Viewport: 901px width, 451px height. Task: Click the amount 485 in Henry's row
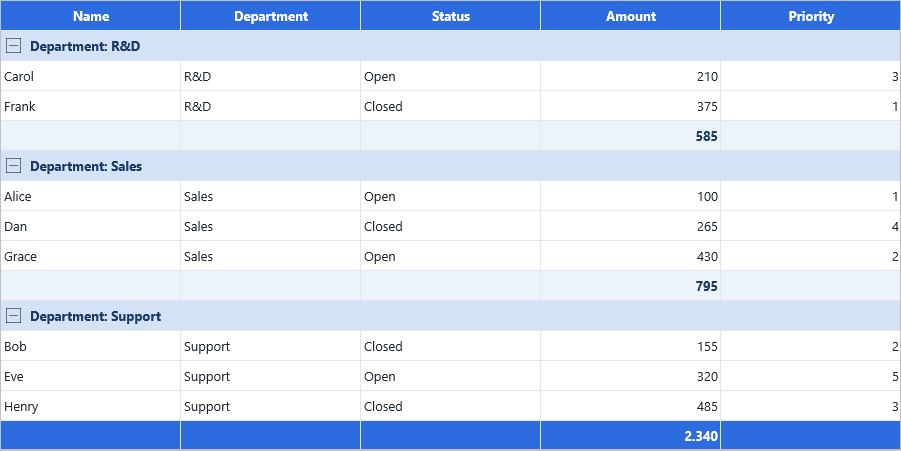pos(630,406)
